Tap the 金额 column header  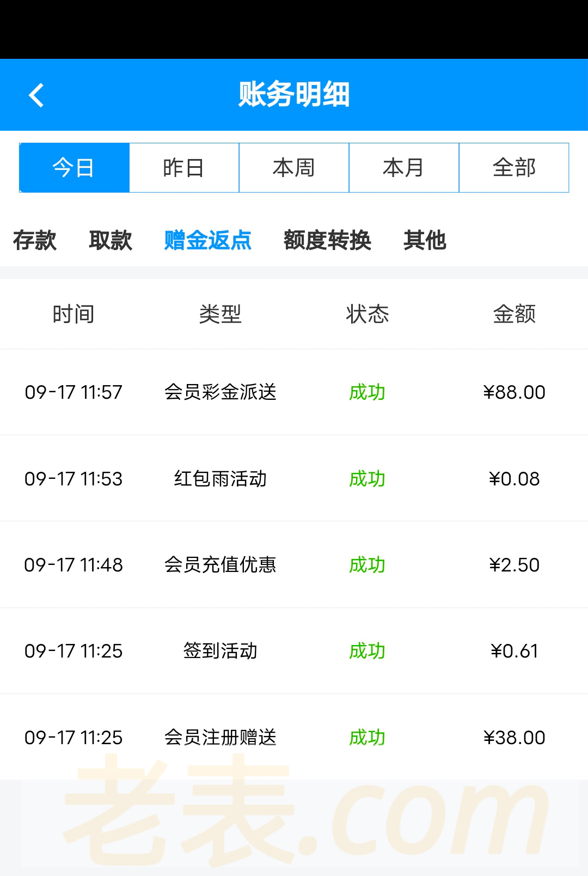pos(514,314)
